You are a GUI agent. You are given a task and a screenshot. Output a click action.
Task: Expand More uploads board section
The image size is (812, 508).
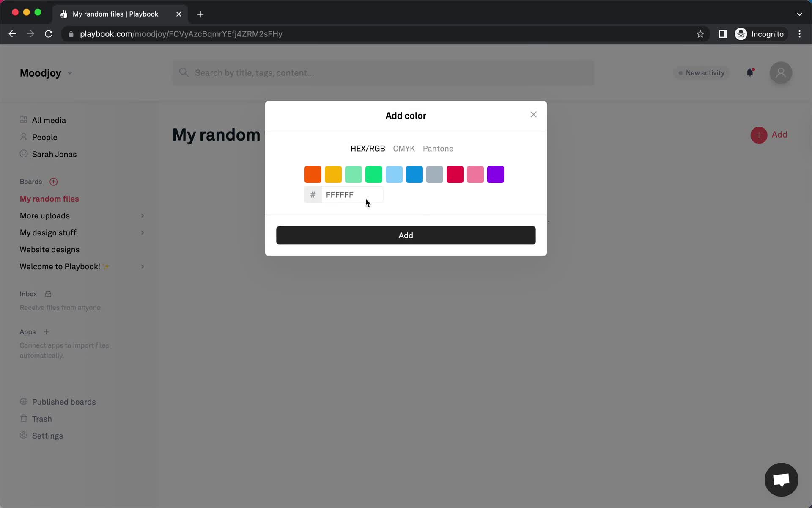142,215
